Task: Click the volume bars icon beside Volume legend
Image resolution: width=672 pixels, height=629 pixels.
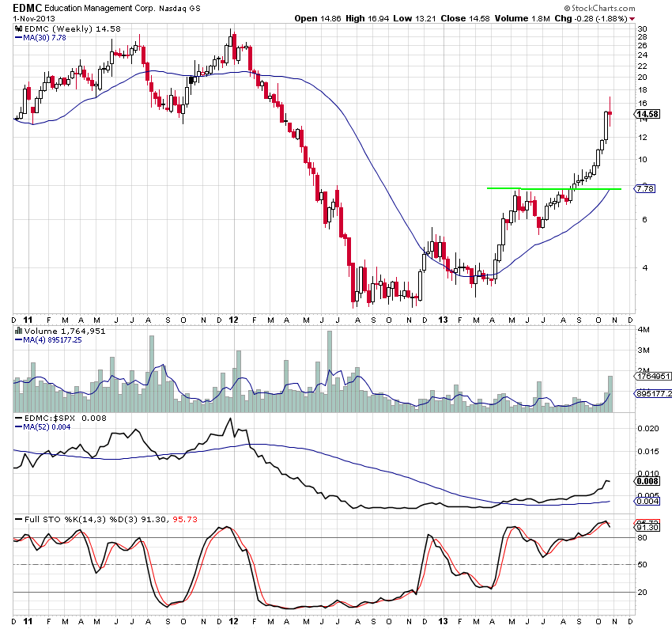Action: click(x=18, y=331)
